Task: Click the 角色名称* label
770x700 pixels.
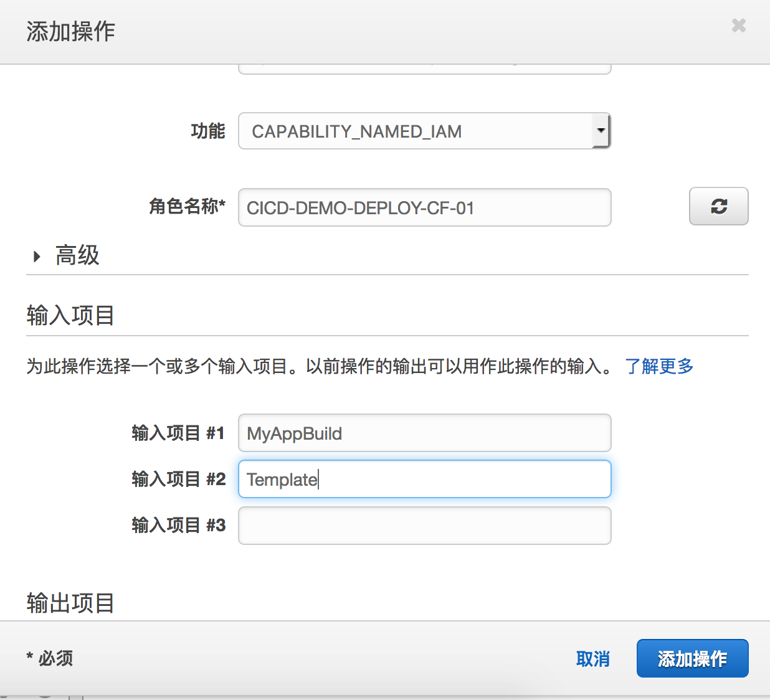Action: (187, 206)
